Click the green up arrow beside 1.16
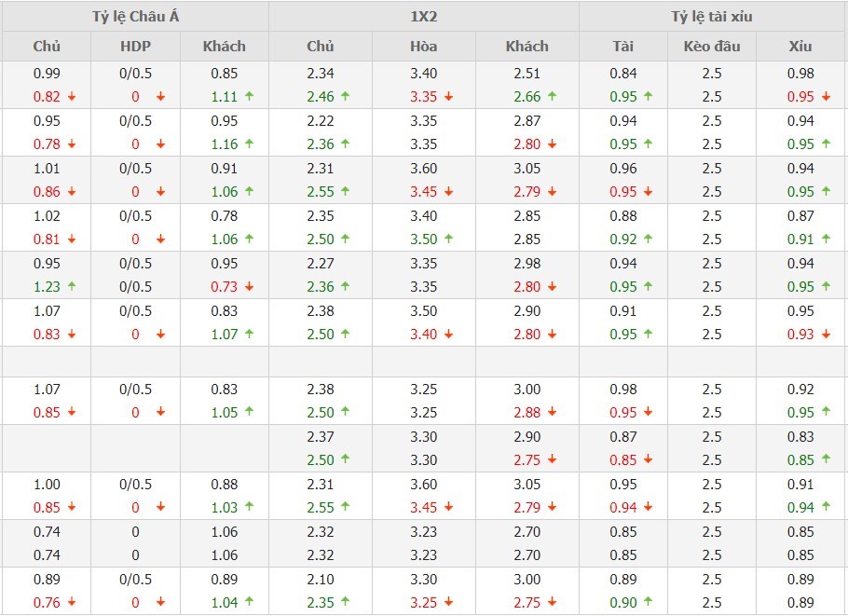Viewport: 848px width, 616px height. point(250,144)
